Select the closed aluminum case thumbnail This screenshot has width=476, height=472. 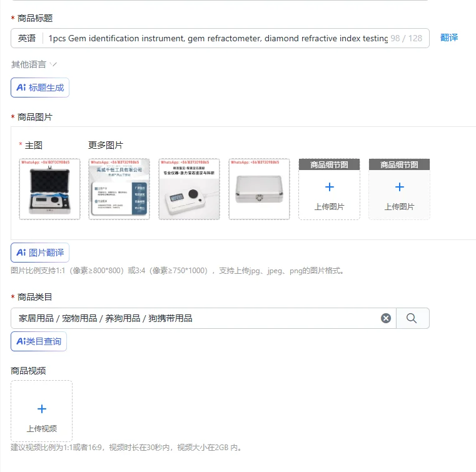(259, 189)
